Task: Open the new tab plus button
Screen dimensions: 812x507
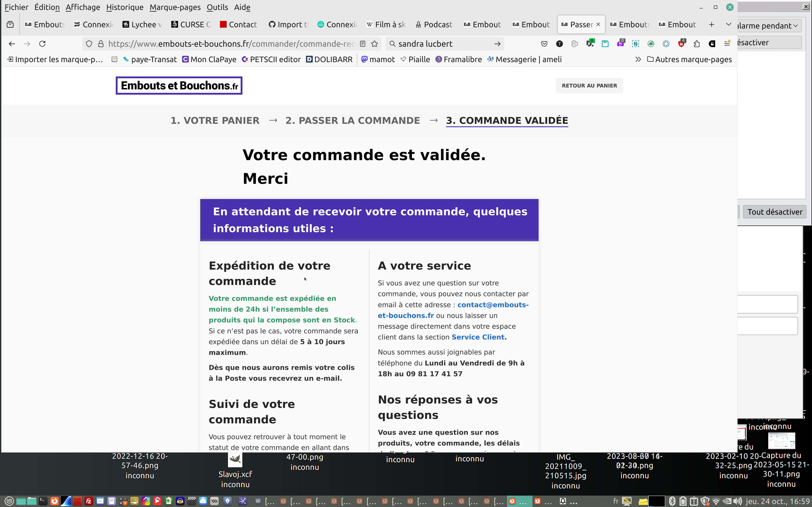Action: click(x=711, y=25)
